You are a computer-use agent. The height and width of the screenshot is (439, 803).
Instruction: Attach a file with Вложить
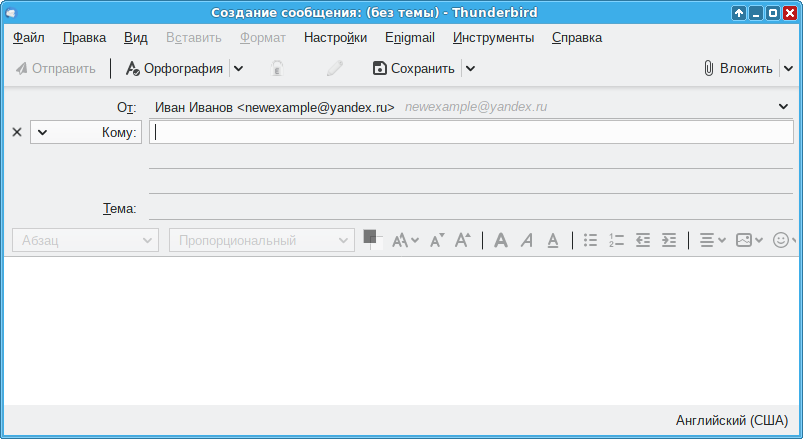(x=738, y=69)
